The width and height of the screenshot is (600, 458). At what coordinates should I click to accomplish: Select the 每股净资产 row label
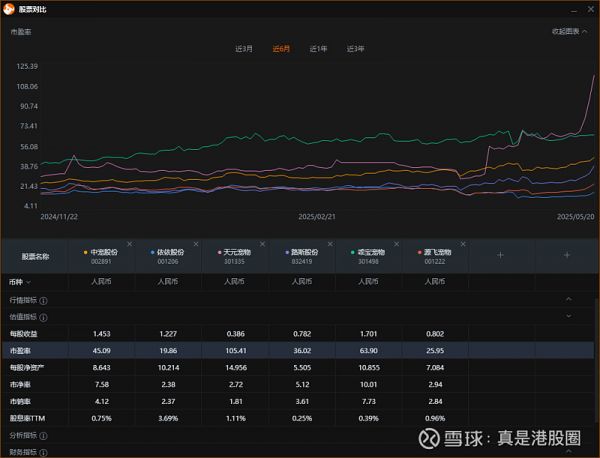(27, 368)
